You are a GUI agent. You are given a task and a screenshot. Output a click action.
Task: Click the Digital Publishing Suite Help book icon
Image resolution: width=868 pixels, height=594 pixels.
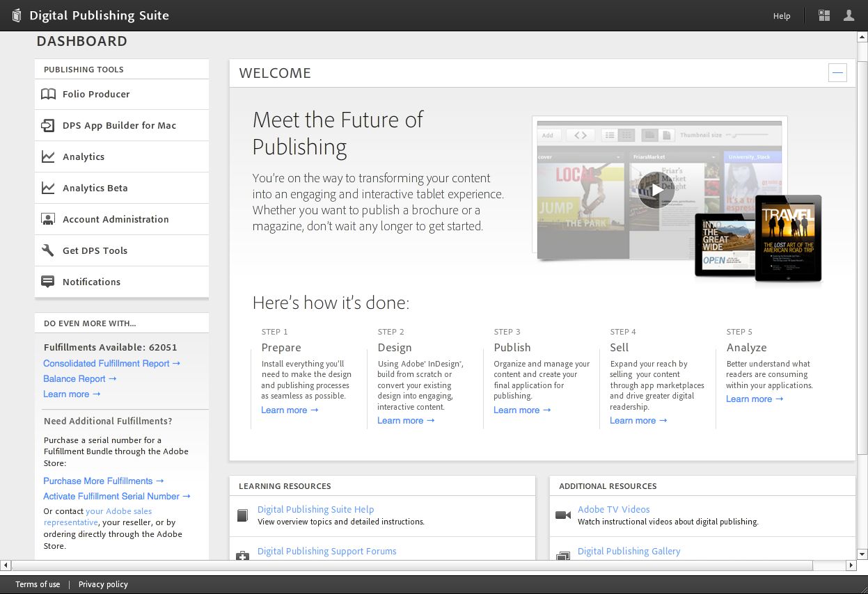click(x=242, y=515)
